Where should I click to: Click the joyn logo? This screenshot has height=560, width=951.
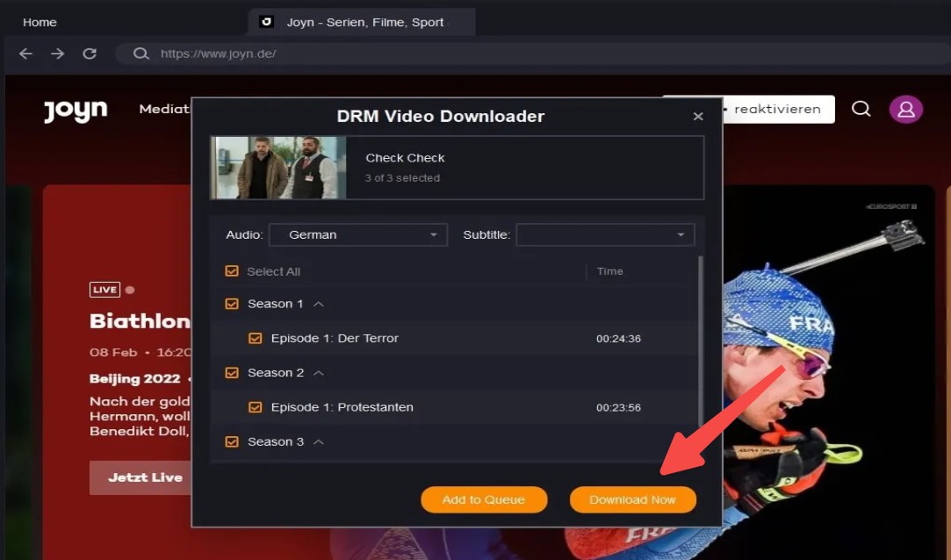pyautogui.click(x=76, y=111)
